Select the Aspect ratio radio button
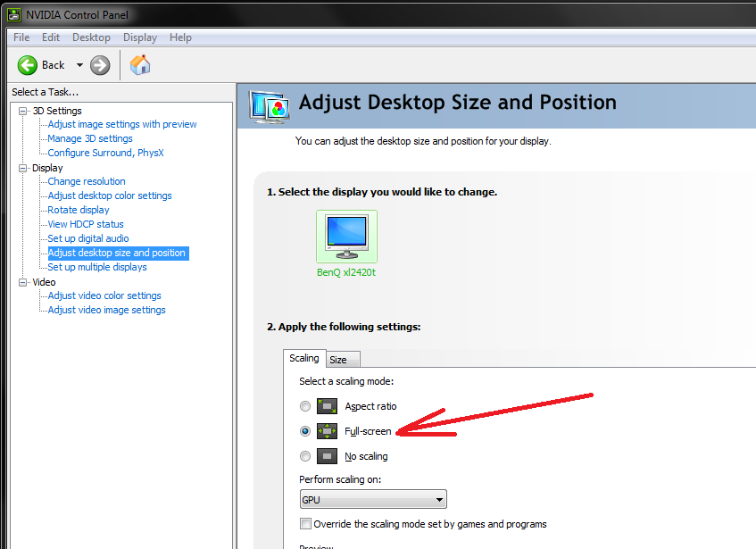This screenshot has height=549, width=756. click(x=305, y=406)
